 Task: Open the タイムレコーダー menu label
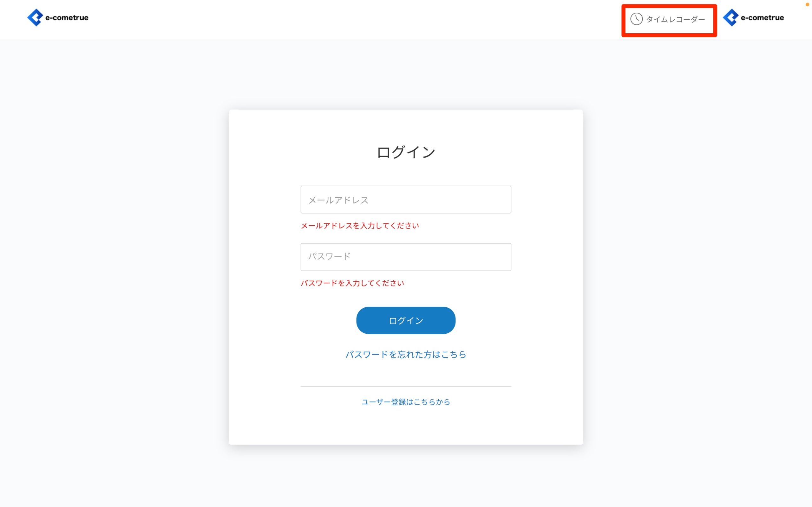(x=675, y=19)
